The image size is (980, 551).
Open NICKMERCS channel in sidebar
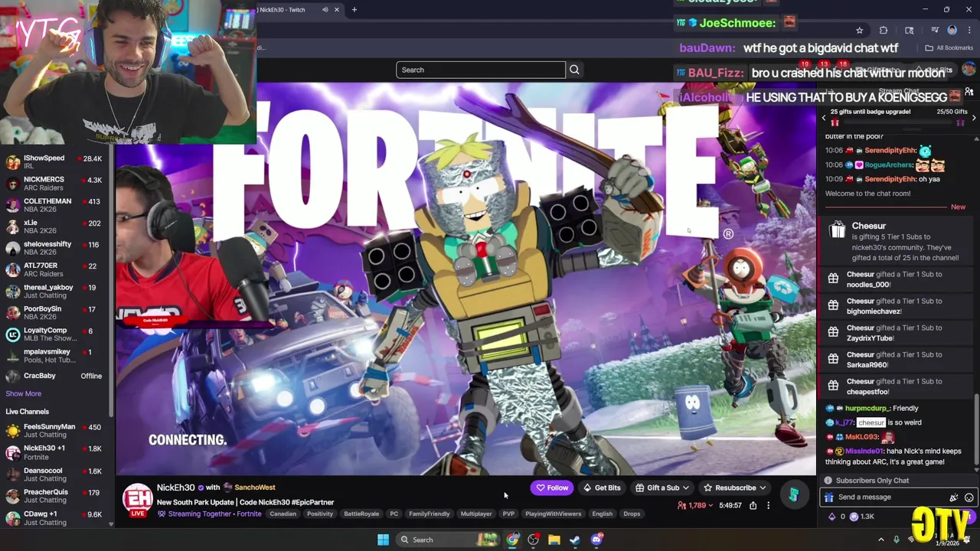[x=54, y=184]
